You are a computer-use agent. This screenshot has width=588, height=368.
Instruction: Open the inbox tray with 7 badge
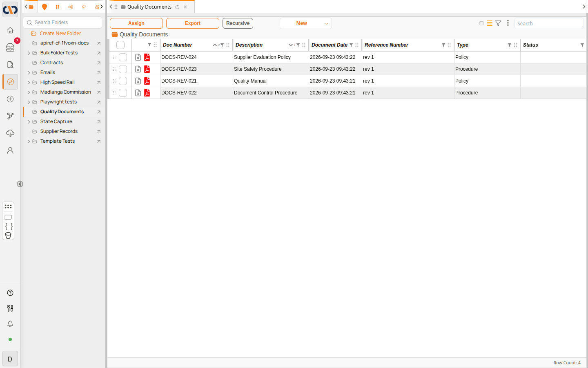(x=10, y=47)
